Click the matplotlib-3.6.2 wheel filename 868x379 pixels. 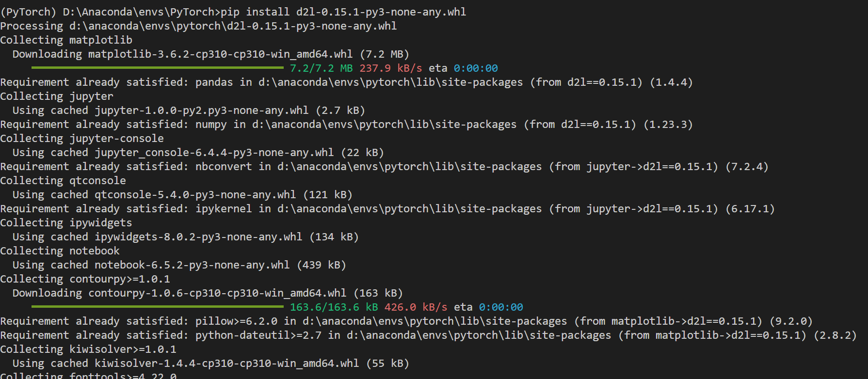(221, 54)
